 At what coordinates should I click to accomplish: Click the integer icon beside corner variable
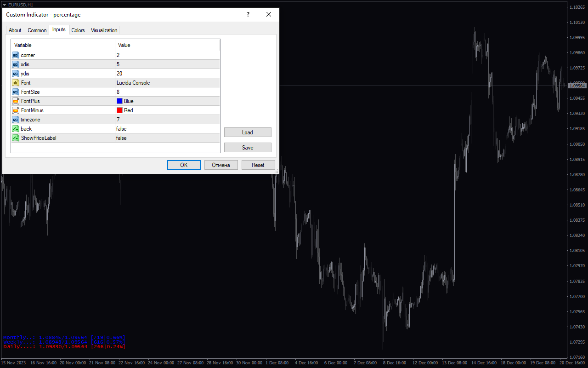tap(16, 55)
